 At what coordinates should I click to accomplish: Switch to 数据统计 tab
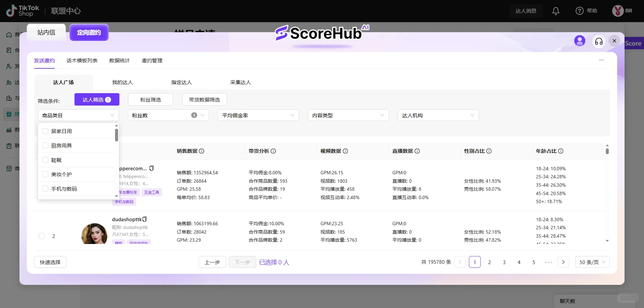click(x=119, y=61)
